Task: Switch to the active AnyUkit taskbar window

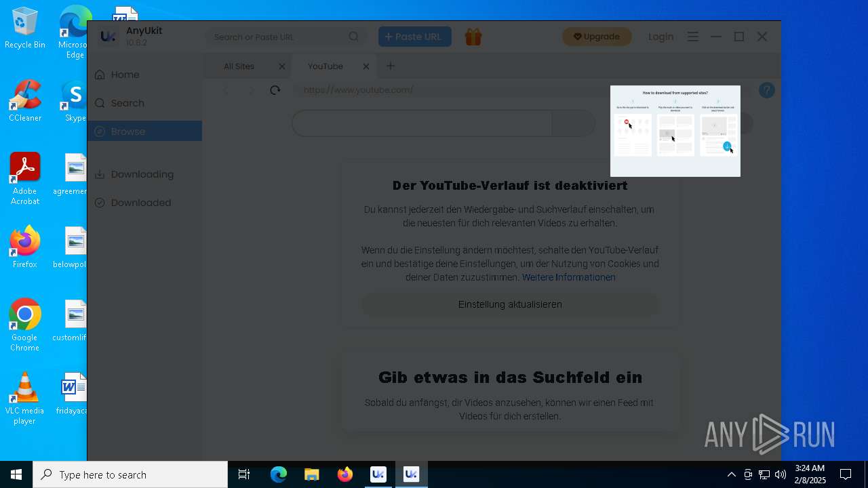Action: (x=411, y=474)
